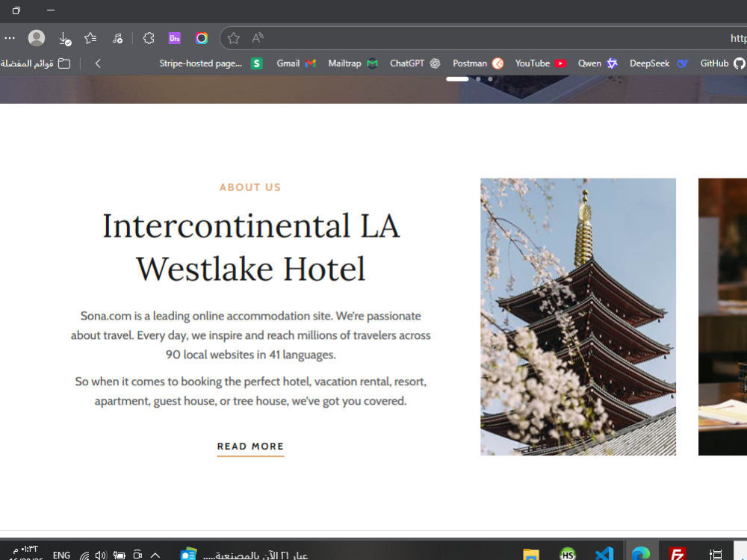Open the pagoda cherry blossom image
This screenshot has height=560, width=747.
pyautogui.click(x=578, y=317)
